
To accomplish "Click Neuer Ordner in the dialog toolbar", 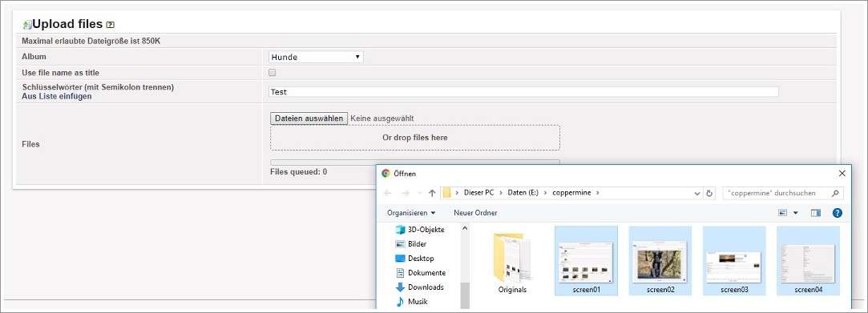I will point(475,213).
